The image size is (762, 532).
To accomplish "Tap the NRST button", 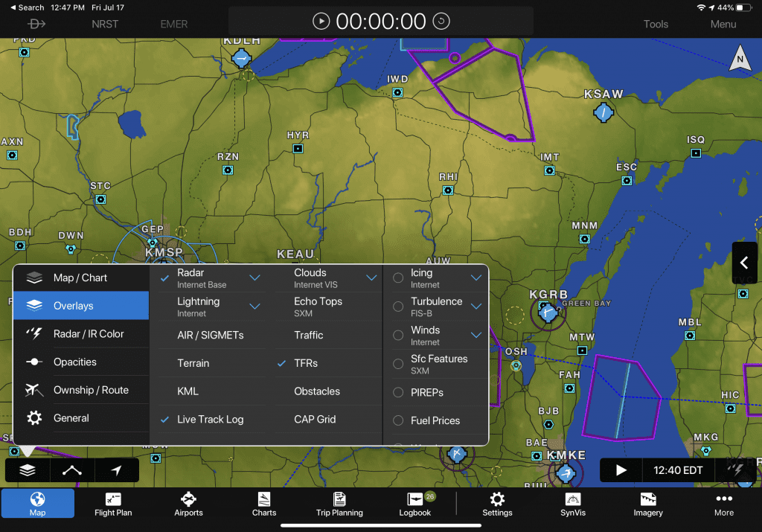I will (105, 24).
